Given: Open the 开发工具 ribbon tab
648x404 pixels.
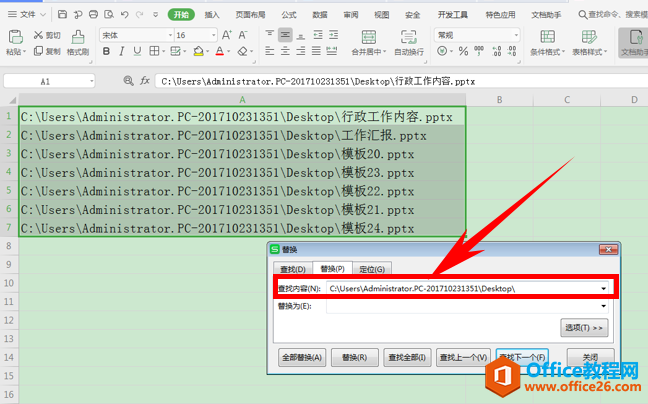Looking at the screenshot, I should coord(453,15).
